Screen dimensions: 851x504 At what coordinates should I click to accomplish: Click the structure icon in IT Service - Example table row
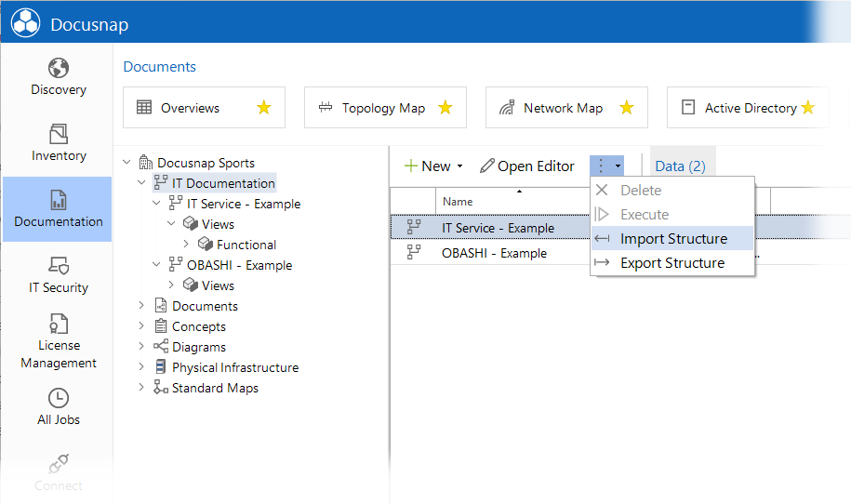pyautogui.click(x=414, y=227)
